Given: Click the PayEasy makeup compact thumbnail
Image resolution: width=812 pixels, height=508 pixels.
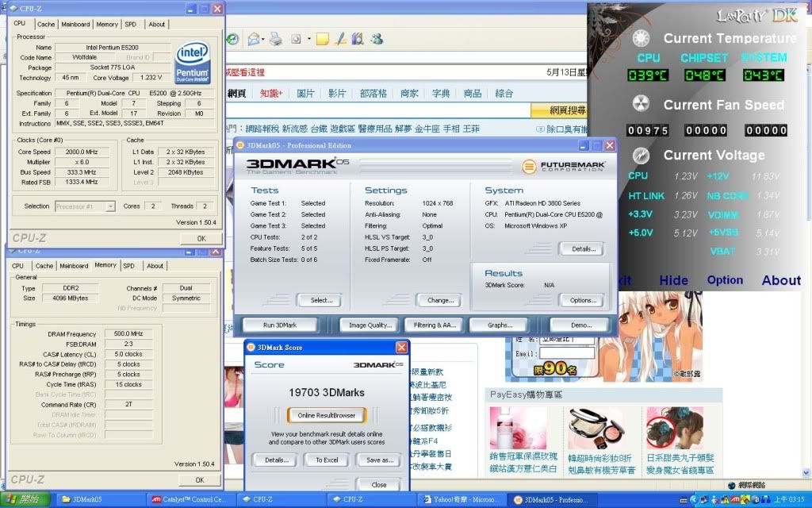Looking at the screenshot, I should (x=596, y=428).
